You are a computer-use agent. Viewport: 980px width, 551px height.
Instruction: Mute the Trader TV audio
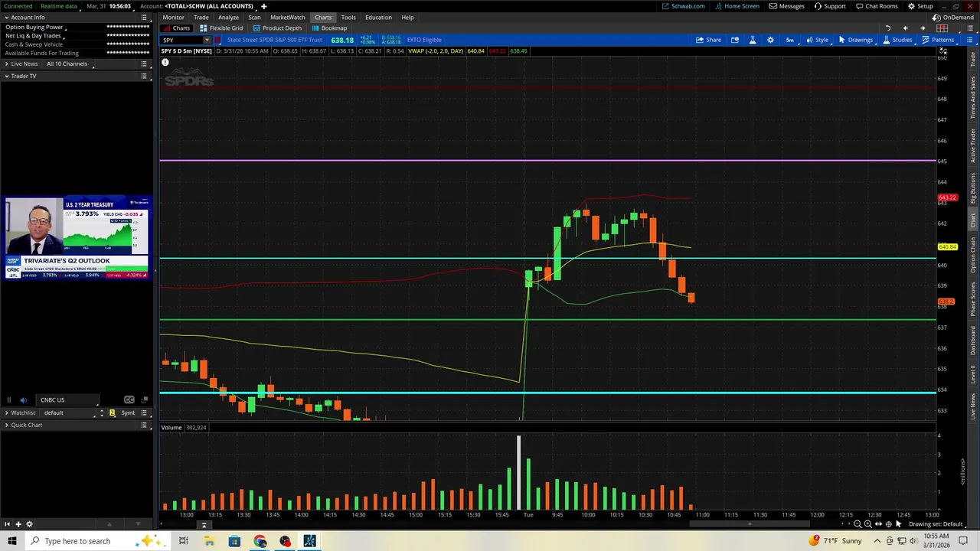[x=23, y=399]
